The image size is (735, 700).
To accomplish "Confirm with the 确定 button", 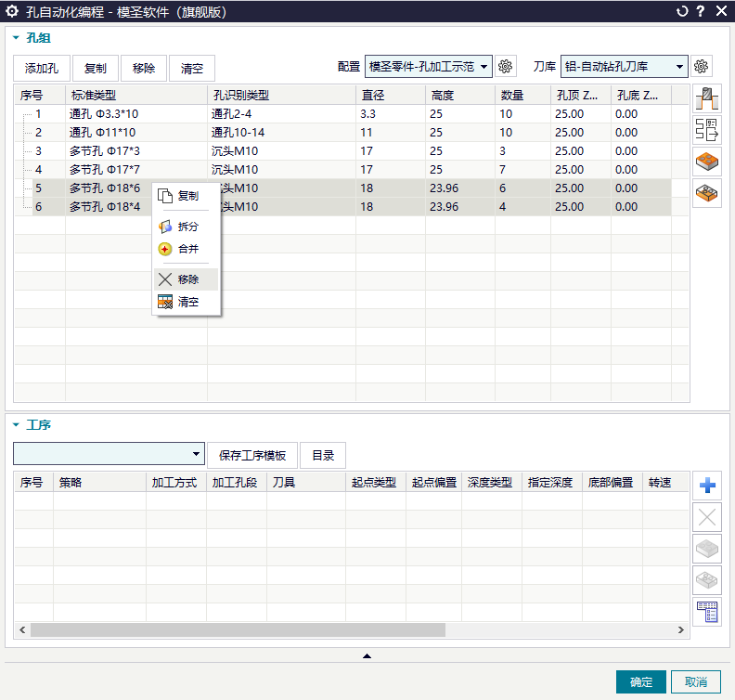I will tap(641, 681).
